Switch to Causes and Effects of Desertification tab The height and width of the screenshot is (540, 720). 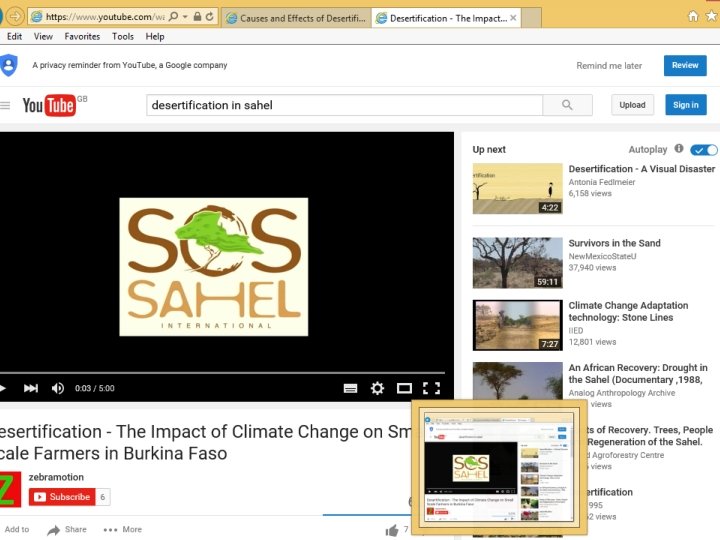[x=297, y=18]
